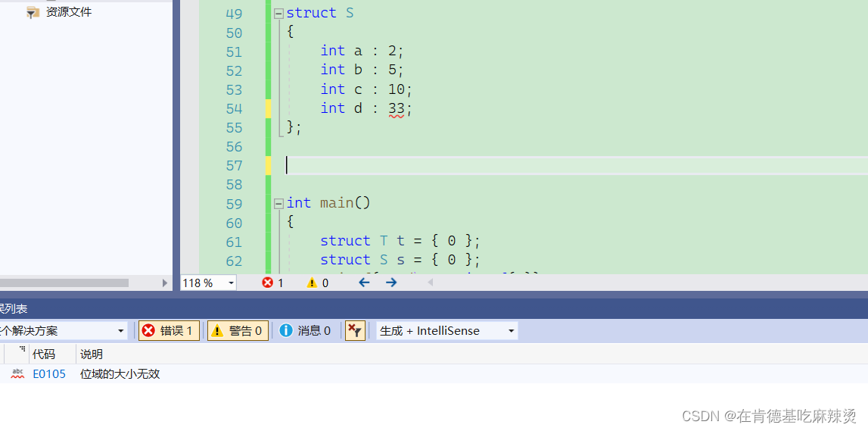Click the solution explorer horizontal scrollbar right arrow
The height and width of the screenshot is (431, 868).
[x=164, y=283]
